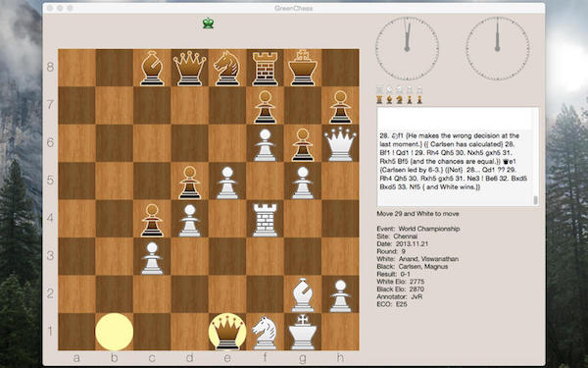Click the captured black rook icon
This screenshot has height=368, width=588.
point(379,99)
